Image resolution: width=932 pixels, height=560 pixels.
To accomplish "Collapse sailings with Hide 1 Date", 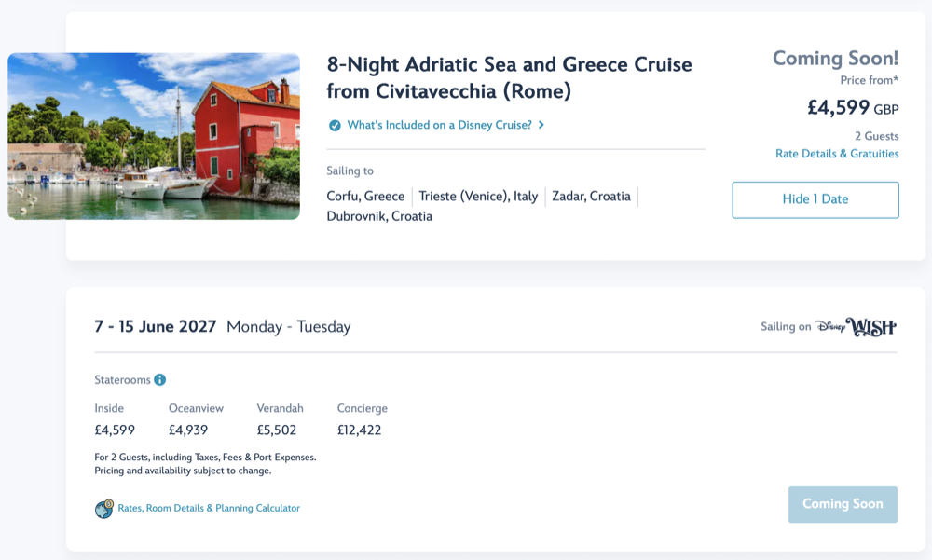I will pyautogui.click(x=815, y=199).
